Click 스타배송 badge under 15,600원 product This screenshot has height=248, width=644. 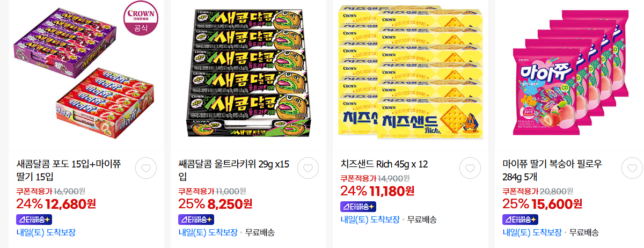click(520, 220)
